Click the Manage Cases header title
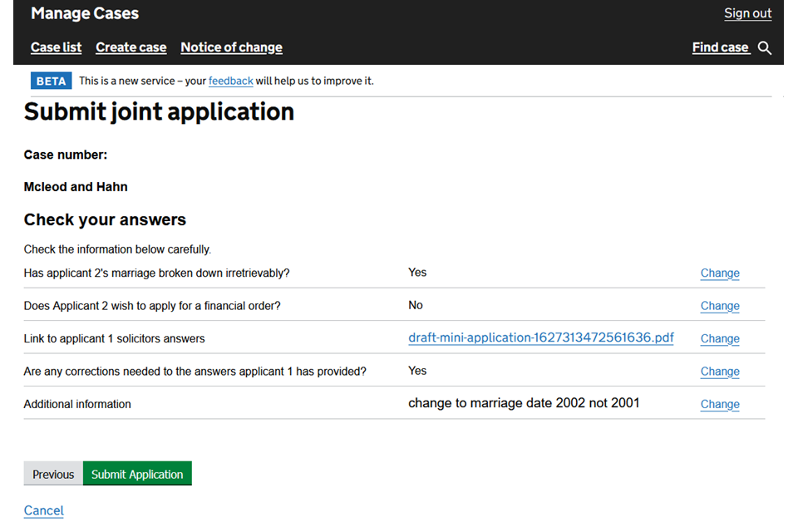 click(85, 13)
